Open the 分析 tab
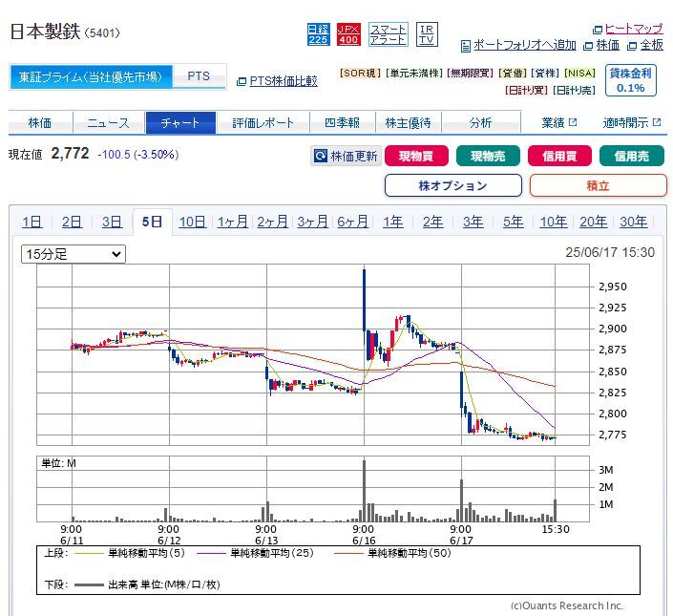Image resolution: width=673 pixels, height=616 pixels. point(481,123)
